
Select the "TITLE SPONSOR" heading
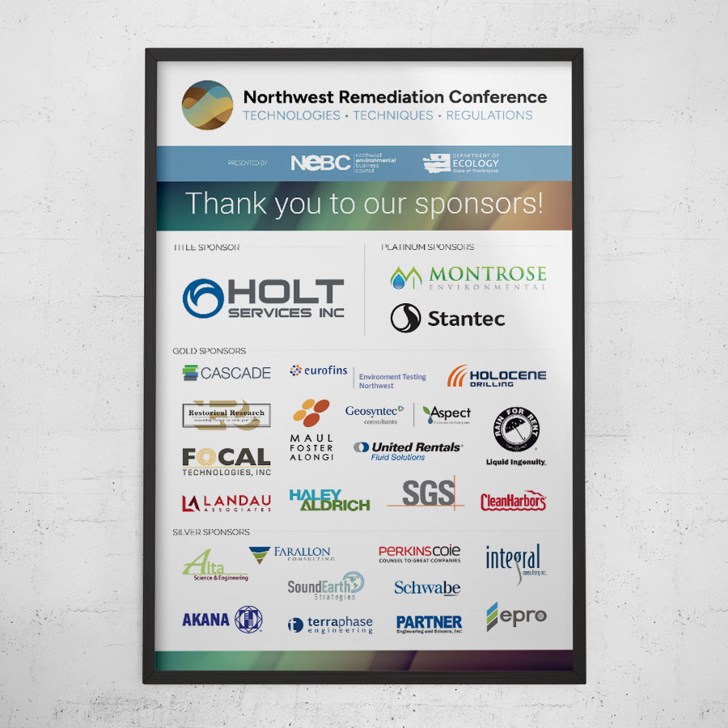tap(206, 248)
